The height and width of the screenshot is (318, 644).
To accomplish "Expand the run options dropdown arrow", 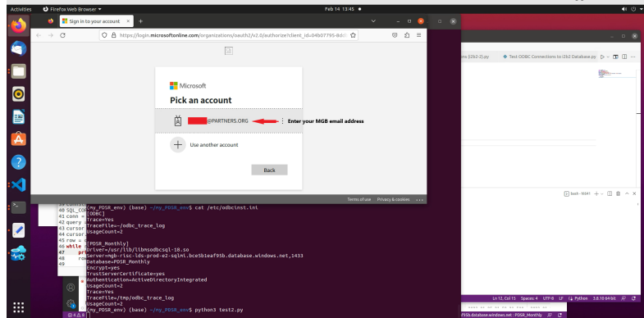I will click(608, 57).
